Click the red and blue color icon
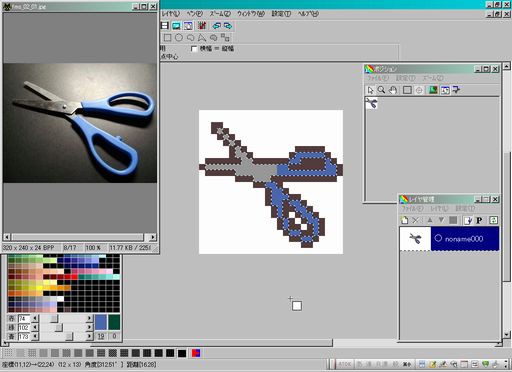 (196, 353)
